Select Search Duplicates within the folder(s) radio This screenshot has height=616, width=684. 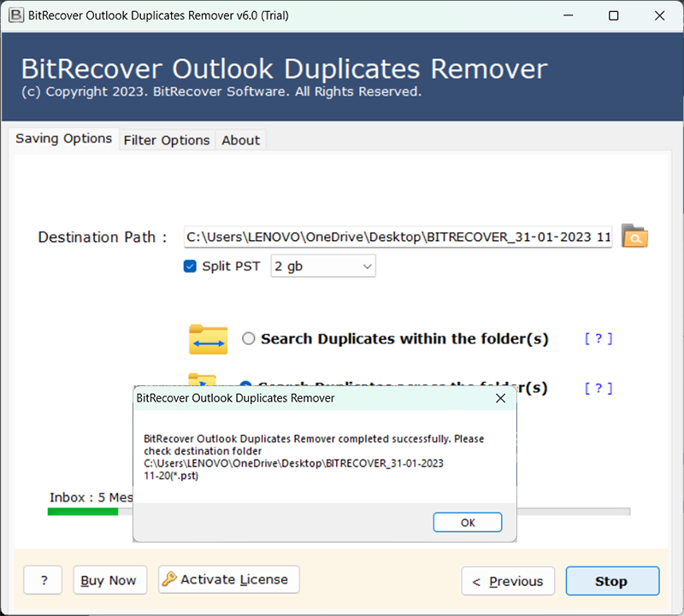248,338
